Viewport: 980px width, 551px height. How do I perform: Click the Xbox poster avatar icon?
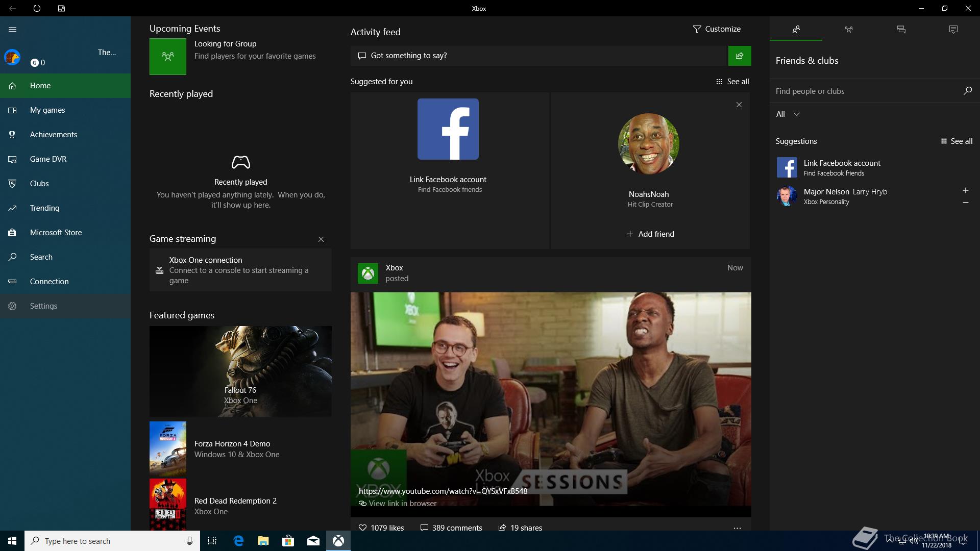point(368,273)
